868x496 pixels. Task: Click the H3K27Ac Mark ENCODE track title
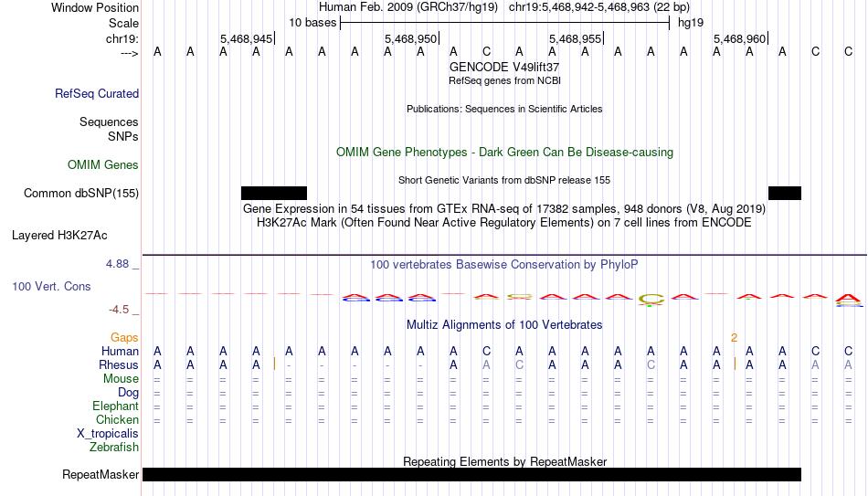click(504, 223)
